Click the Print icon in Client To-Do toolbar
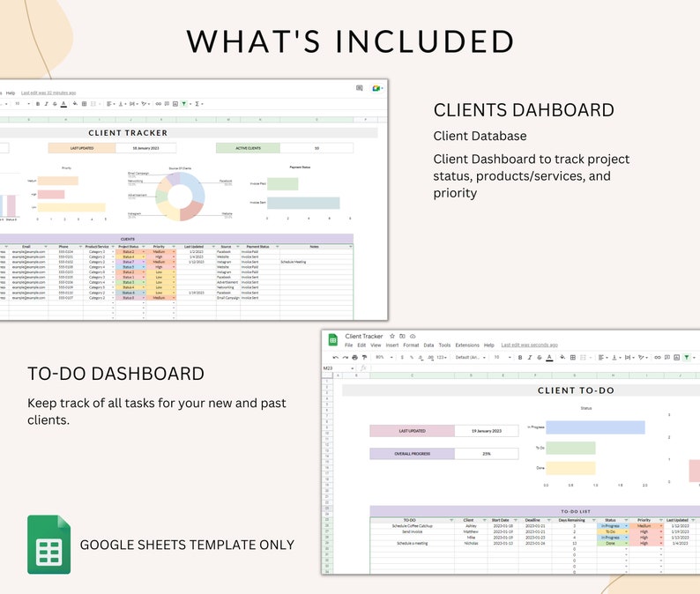The image size is (700, 594). point(355,358)
